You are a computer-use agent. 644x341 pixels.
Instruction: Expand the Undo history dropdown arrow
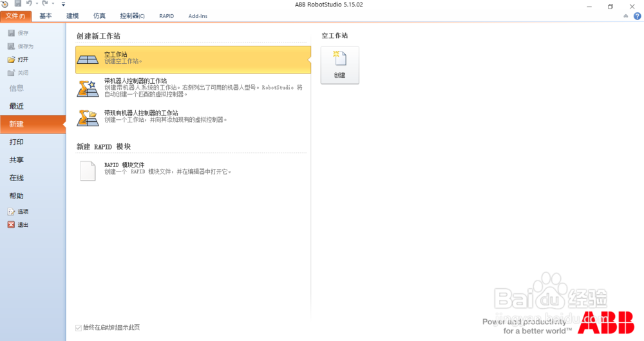tap(37, 4)
